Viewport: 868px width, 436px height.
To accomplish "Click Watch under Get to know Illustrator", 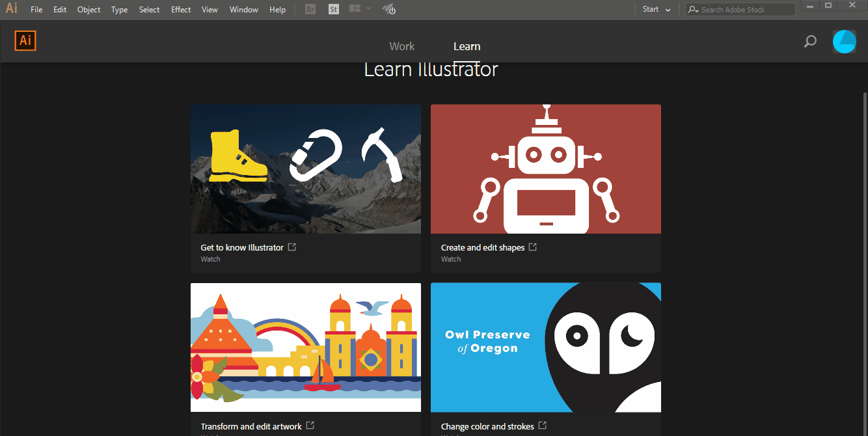I will tap(210, 259).
